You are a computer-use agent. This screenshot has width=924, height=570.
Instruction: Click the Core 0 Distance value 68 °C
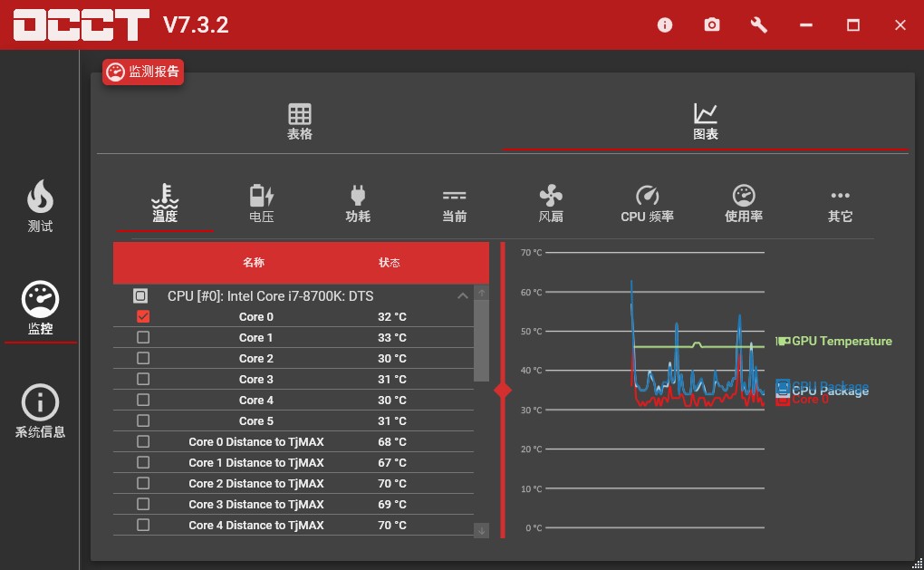coord(392,441)
